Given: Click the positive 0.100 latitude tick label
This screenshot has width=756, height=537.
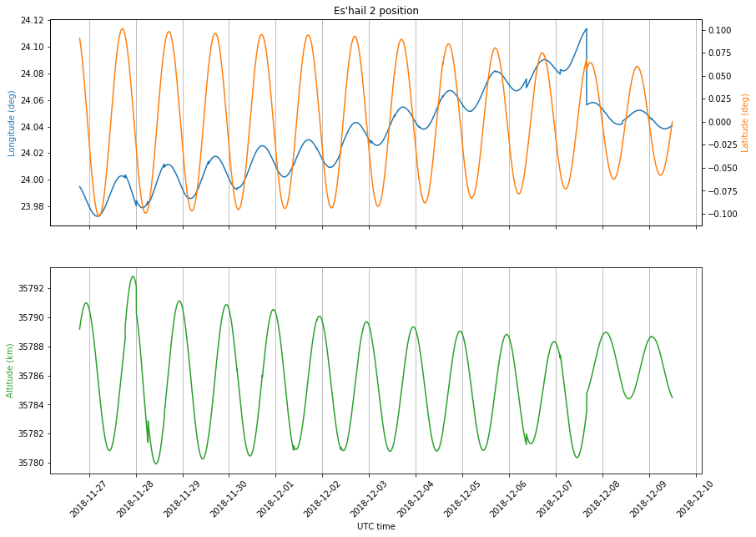Looking at the screenshot, I should click(x=719, y=30).
